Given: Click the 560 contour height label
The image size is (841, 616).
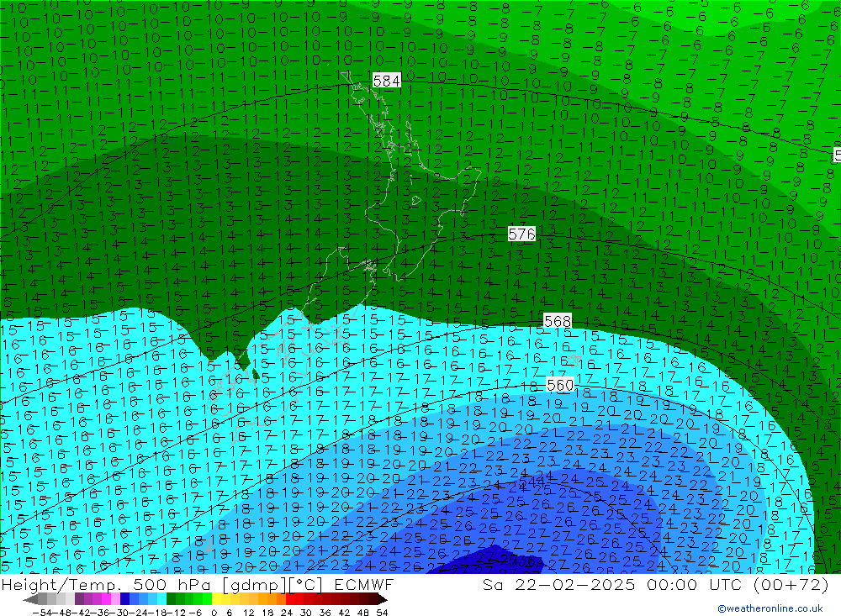Looking at the screenshot, I should pos(560,385).
